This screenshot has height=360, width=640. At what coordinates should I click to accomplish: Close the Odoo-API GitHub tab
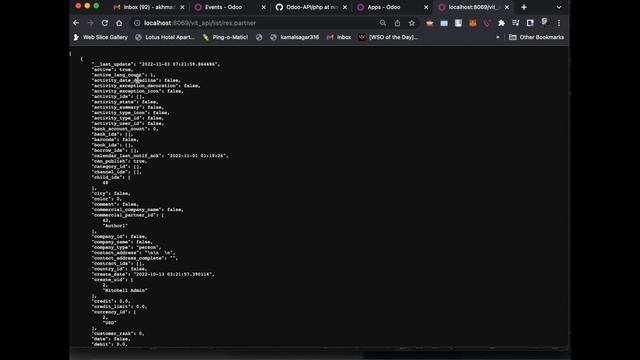point(344,7)
